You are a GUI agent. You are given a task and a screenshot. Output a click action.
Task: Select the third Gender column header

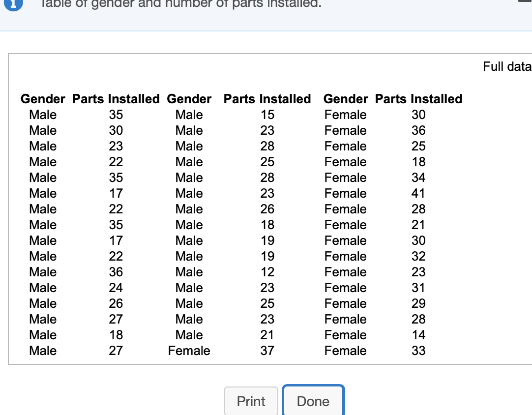[345, 99]
